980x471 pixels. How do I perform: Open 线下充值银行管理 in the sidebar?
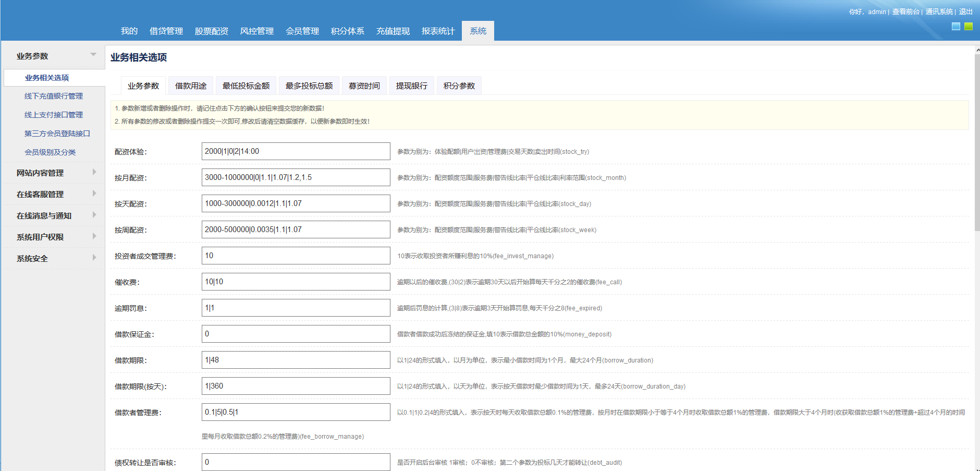pyautogui.click(x=54, y=96)
